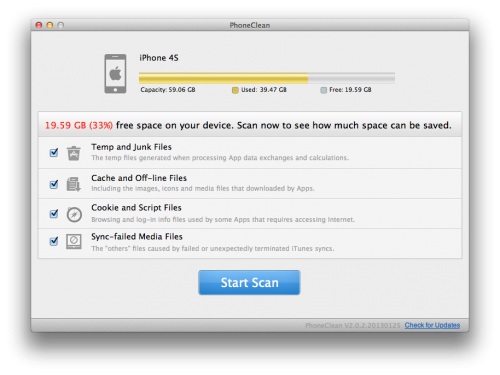The width and height of the screenshot is (500, 375).
Task: Click the PhoneClean V2.0.2.20130125 version text
Action: tap(353, 325)
